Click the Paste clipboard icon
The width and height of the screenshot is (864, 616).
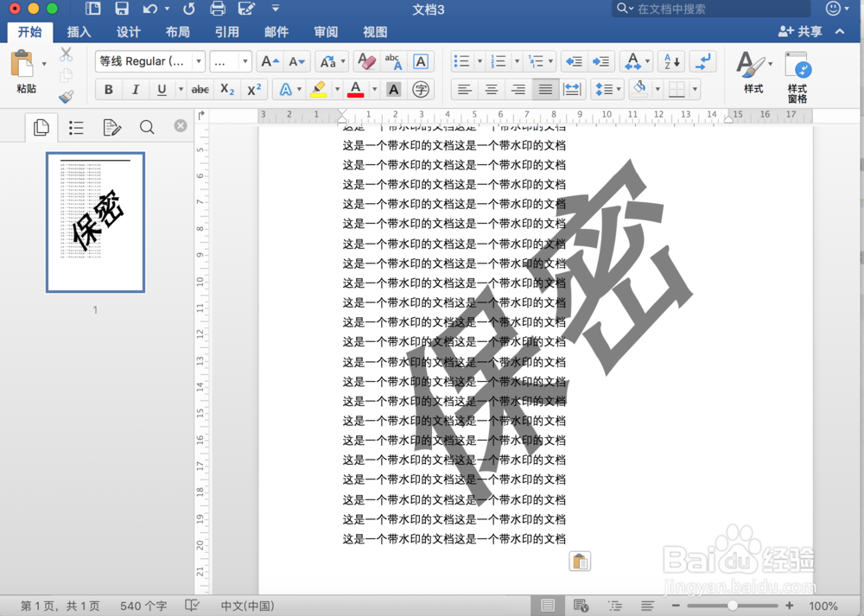[x=22, y=65]
